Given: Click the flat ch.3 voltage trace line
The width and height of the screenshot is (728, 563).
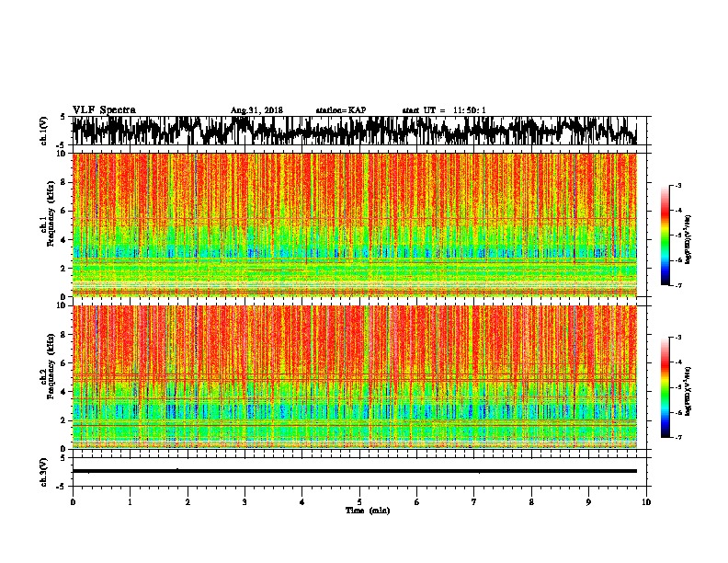Looking at the screenshot, I should (x=354, y=471).
